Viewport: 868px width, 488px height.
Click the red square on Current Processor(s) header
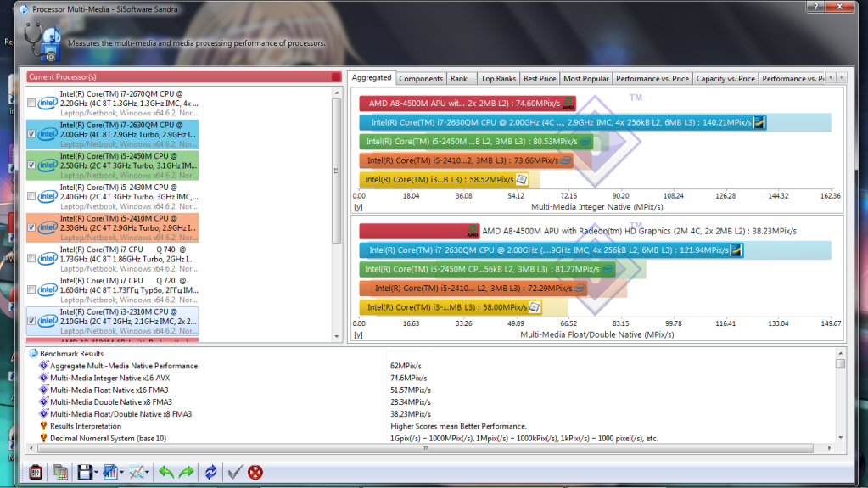tap(336, 77)
